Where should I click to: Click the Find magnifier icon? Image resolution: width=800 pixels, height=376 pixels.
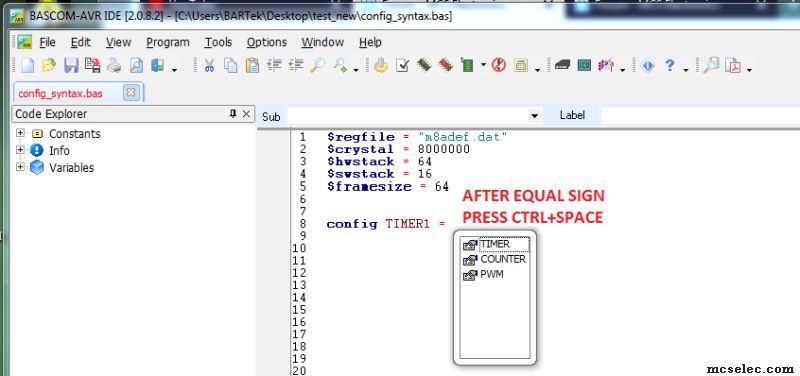click(317, 65)
